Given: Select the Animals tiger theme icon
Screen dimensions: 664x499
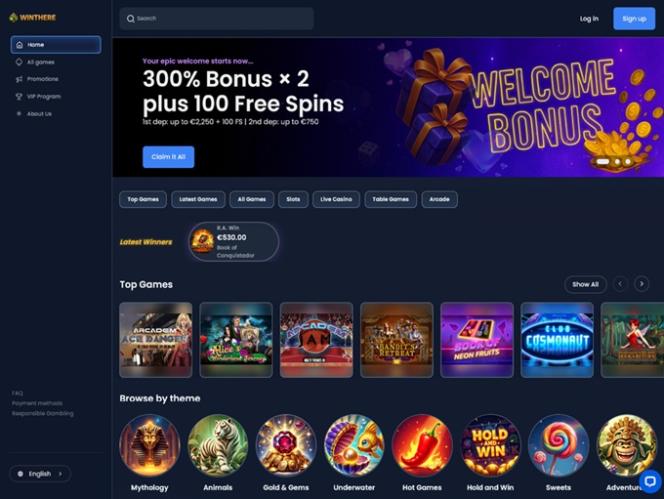Looking at the screenshot, I should click(218, 445).
